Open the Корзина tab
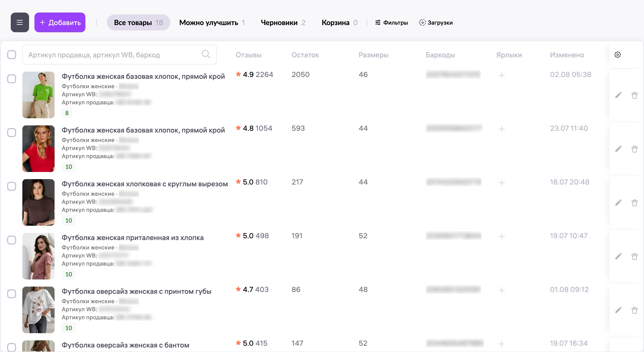 (x=339, y=23)
